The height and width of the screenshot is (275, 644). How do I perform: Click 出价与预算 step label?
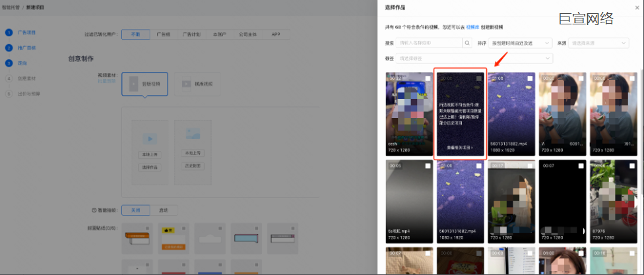click(29, 94)
